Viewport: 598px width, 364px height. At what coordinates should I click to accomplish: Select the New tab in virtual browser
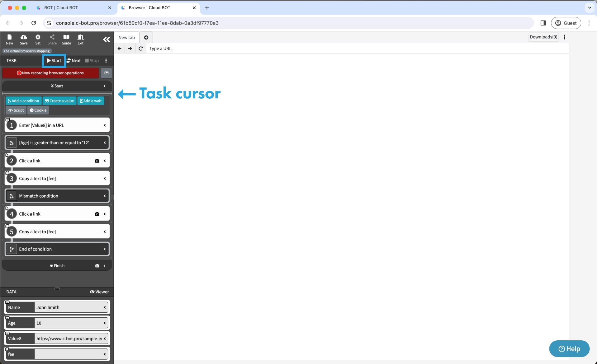[x=126, y=38]
